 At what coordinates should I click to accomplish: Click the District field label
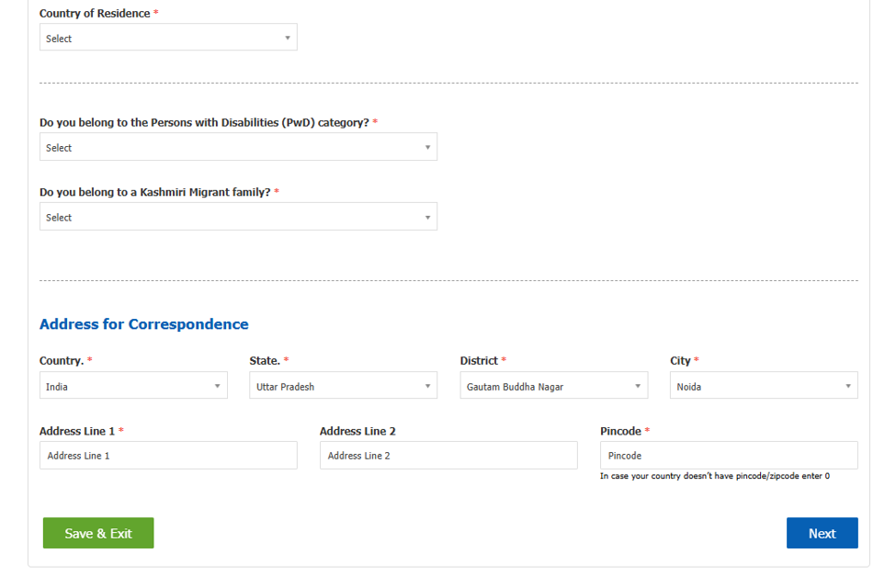[x=479, y=360]
